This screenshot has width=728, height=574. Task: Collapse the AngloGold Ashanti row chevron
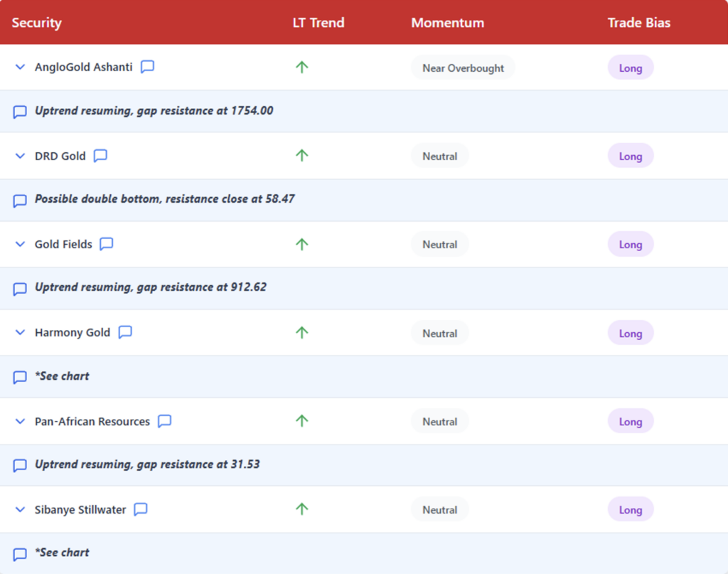click(x=20, y=68)
